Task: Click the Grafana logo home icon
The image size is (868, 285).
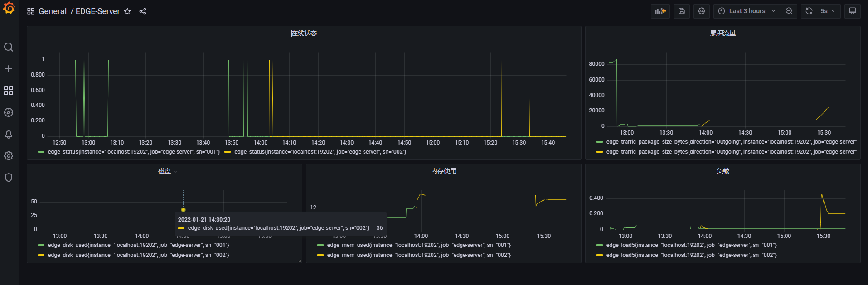Action: pyautogui.click(x=9, y=8)
